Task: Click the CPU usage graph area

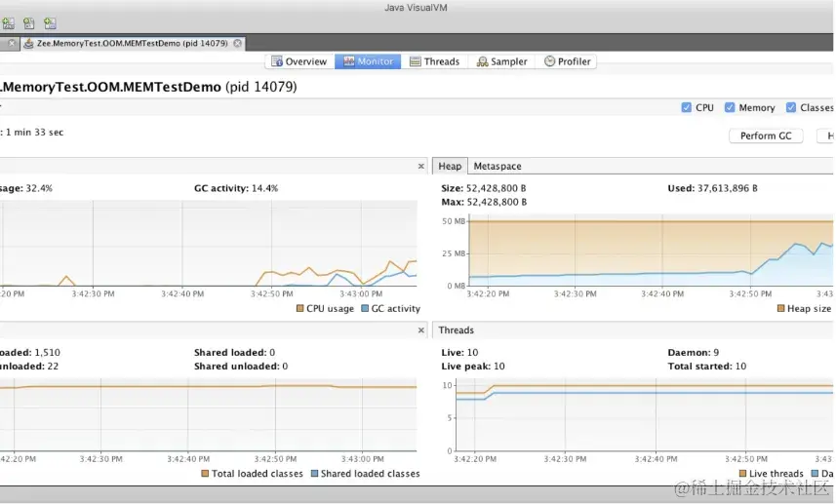Action: pyautogui.click(x=209, y=244)
